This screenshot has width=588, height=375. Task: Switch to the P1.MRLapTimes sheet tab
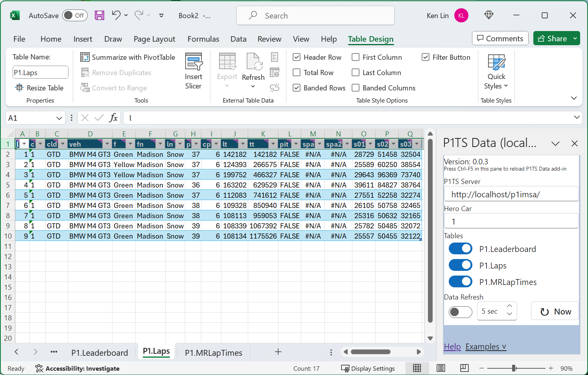(214, 353)
